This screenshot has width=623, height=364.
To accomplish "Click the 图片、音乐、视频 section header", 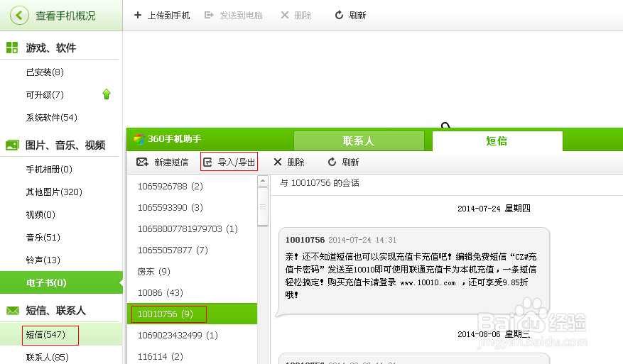I will pos(65,145).
